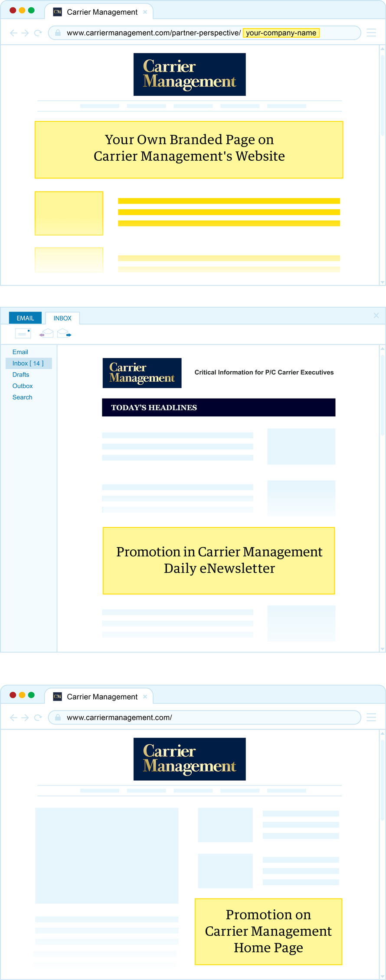The image size is (386, 980).
Task: Click the compose new message icon
Action: click(23, 334)
